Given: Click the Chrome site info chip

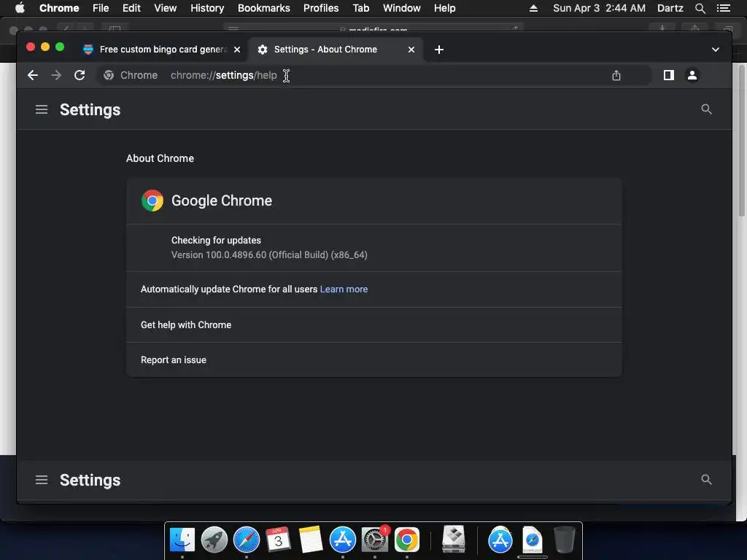Looking at the screenshot, I should pyautogui.click(x=131, y=75).
